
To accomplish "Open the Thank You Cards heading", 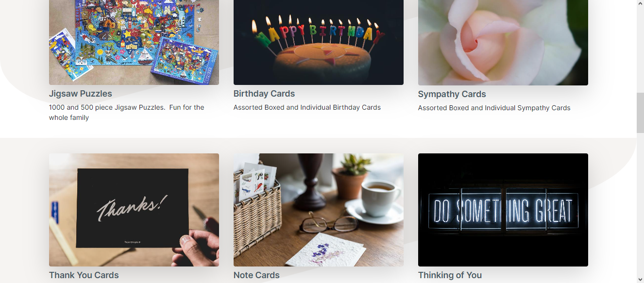I will (84, 275).
